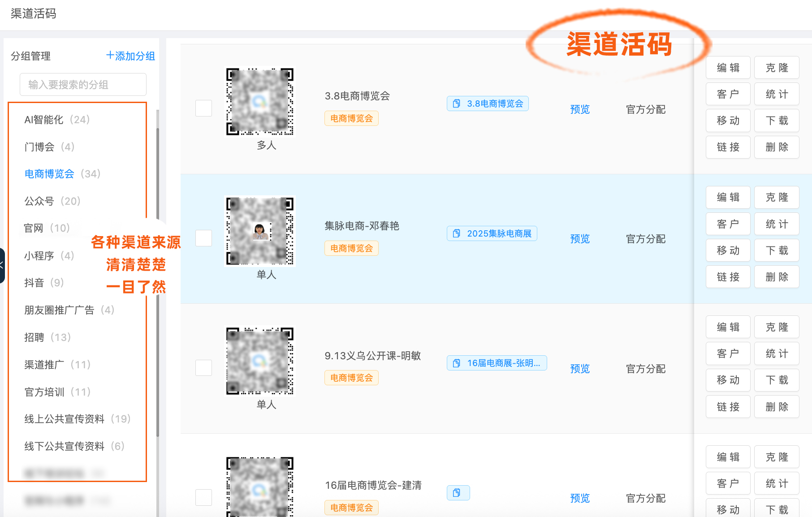
Task: Click 添加分组 to add a group
Action: click(130, 56)
